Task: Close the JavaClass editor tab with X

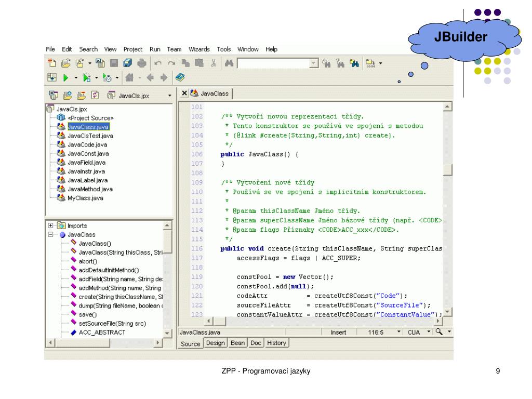Action: pyautogui.click(x=184, y=93)
